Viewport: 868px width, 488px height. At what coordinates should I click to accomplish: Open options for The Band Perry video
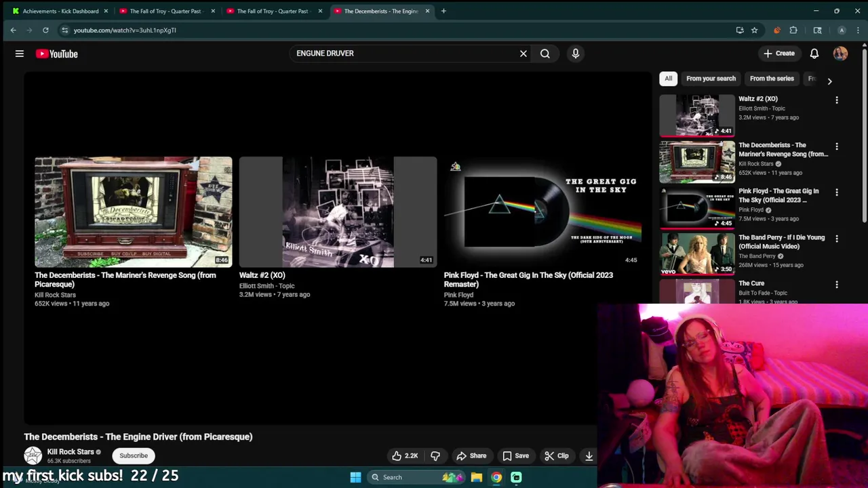click(x=837, y=239)
